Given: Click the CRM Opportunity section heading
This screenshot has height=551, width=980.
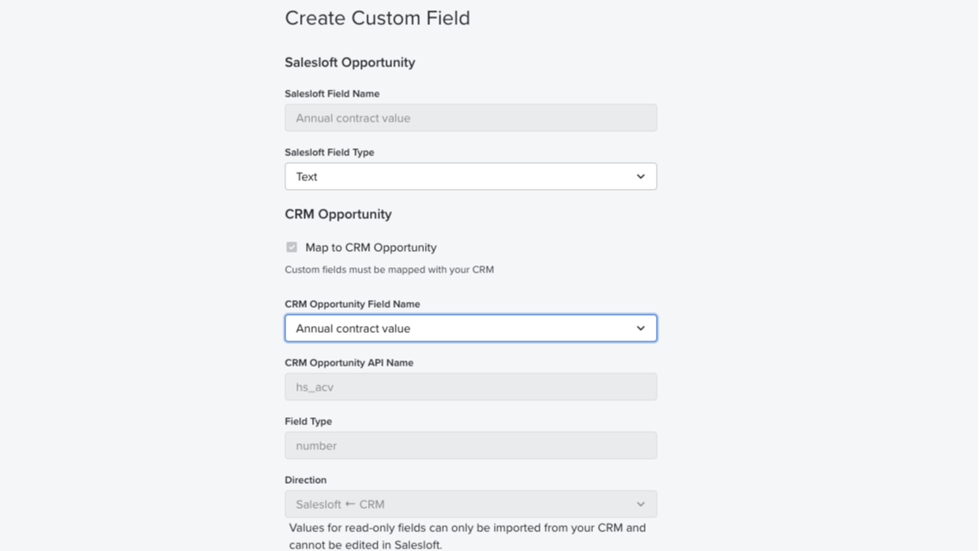Looking at the screenshot, I should click(338, 215).
